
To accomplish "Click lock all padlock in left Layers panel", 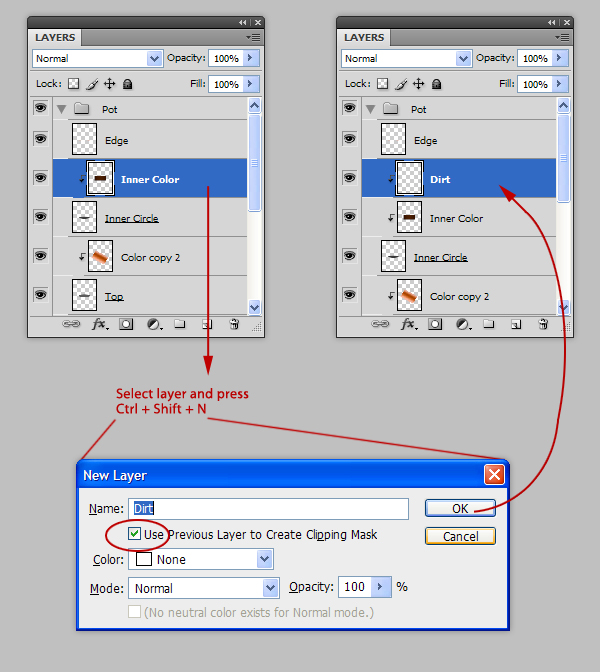I will coord(128,84).
